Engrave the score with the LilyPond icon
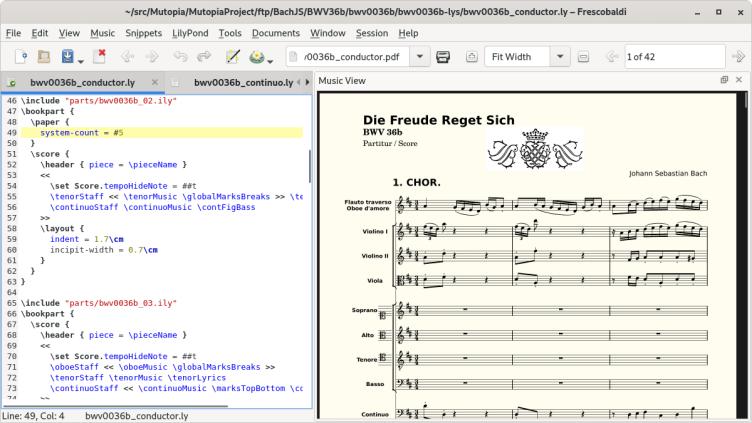Screen dimensions: 752x423 pyautogui.click(x=257, y=57)
